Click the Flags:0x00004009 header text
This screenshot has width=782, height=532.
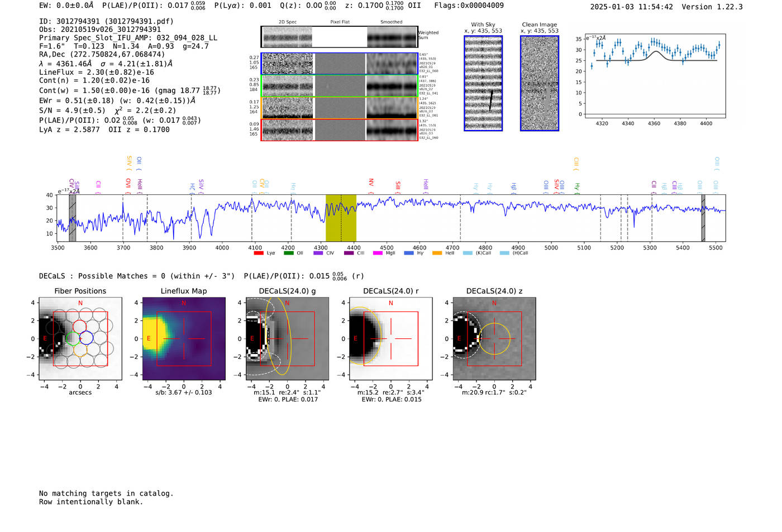click(469, 6)
